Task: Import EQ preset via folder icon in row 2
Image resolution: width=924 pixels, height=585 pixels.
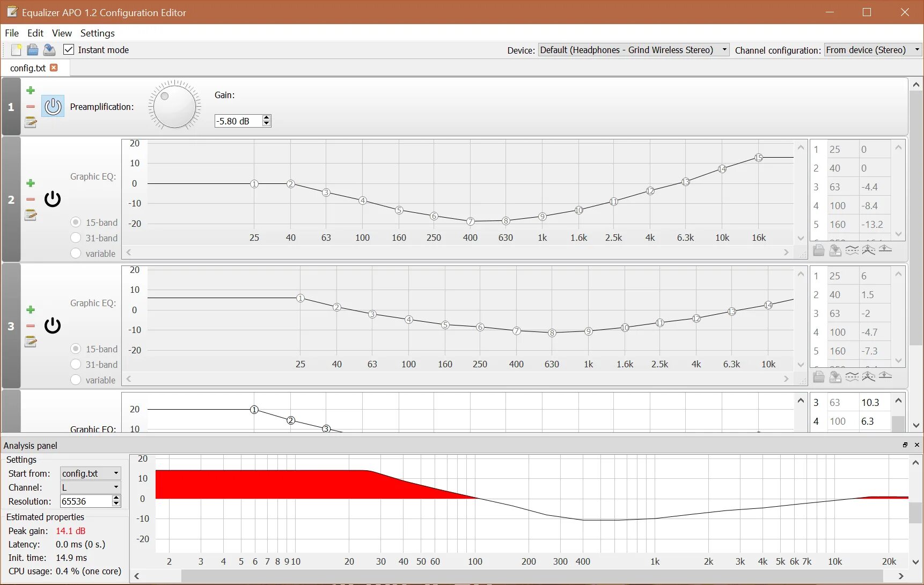Action: click(x=819, y=250)
